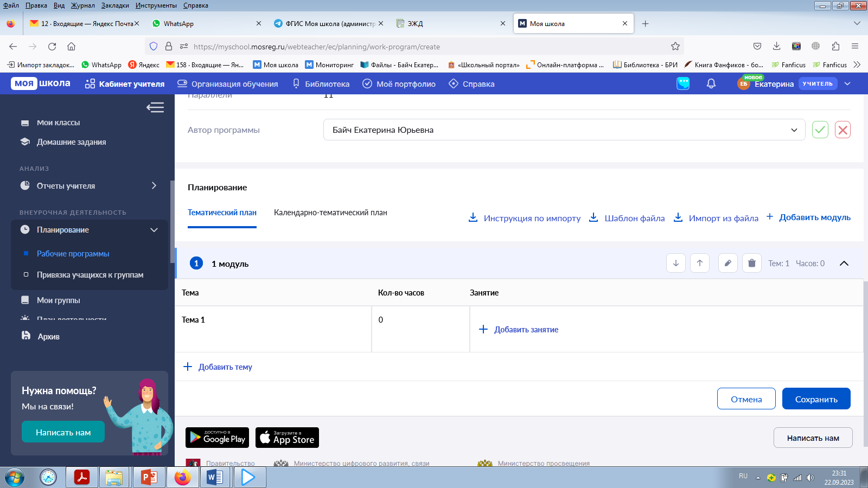Open Библиотека in top navigation

(321, 84)
